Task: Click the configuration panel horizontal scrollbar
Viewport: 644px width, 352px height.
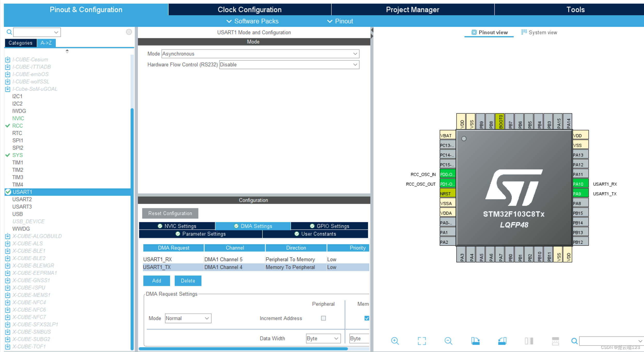Action: (243, 349)
